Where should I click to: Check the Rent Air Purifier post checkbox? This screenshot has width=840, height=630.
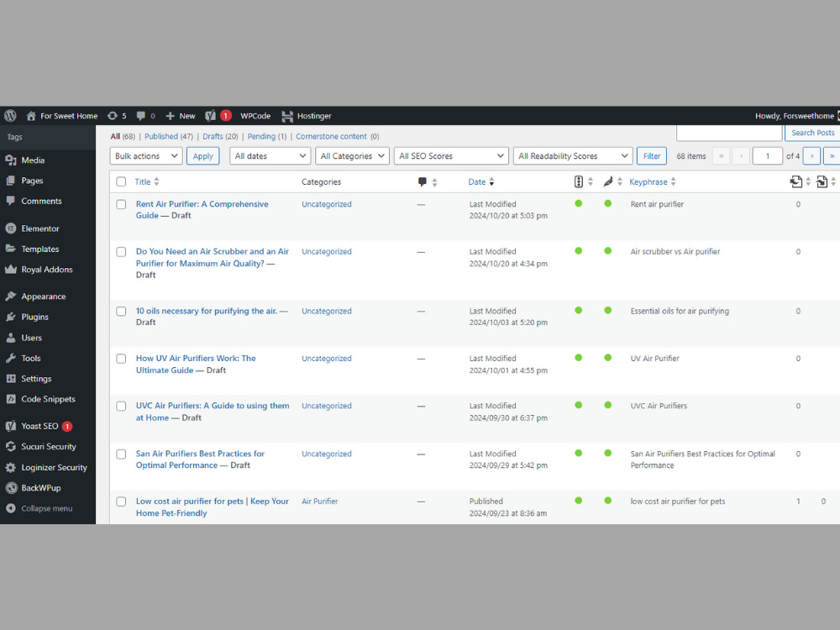121,204
